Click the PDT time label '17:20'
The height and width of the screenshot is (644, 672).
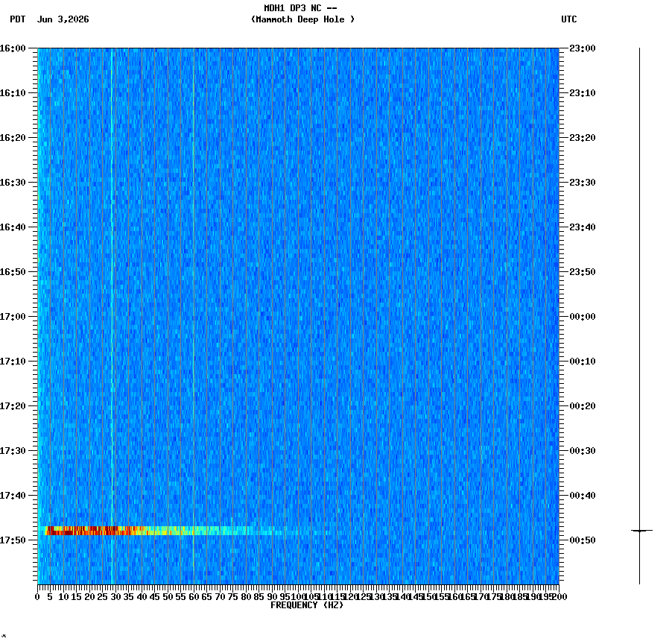tap(13, 406)
